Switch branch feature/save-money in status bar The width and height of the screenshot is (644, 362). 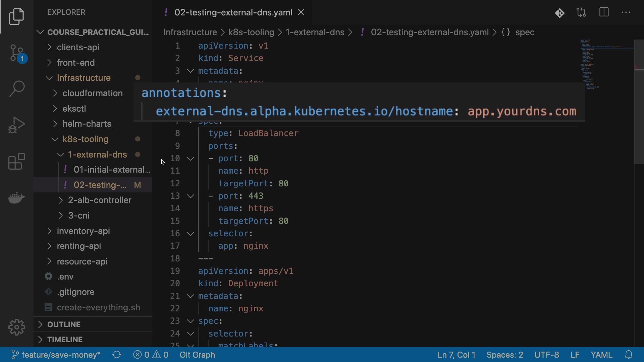pyautogui.click(x=56, y=355)
